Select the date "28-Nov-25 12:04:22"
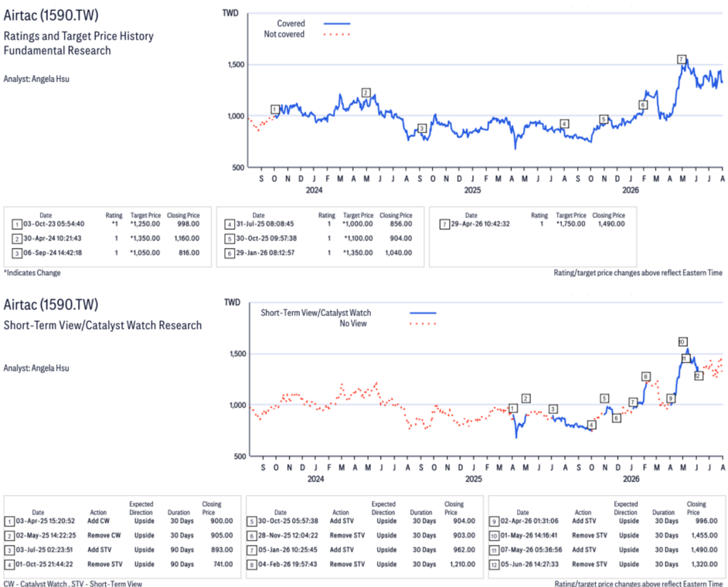The image size is (728, 587). click(288, 535)
